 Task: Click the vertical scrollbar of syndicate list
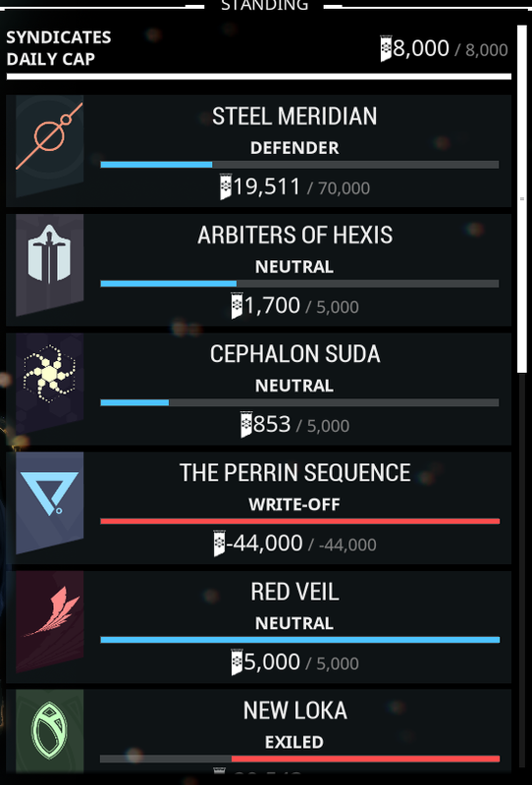click(x=522, y=198)
